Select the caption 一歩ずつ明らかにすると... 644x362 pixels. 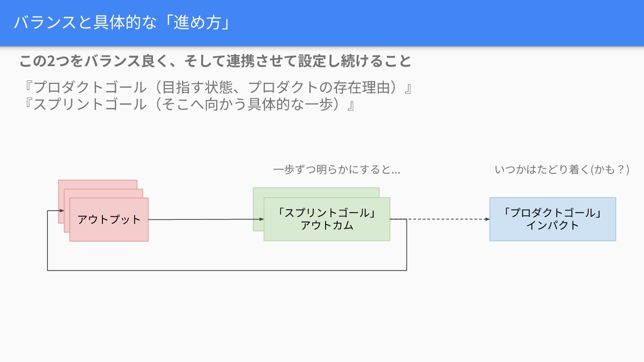point(336,170)
